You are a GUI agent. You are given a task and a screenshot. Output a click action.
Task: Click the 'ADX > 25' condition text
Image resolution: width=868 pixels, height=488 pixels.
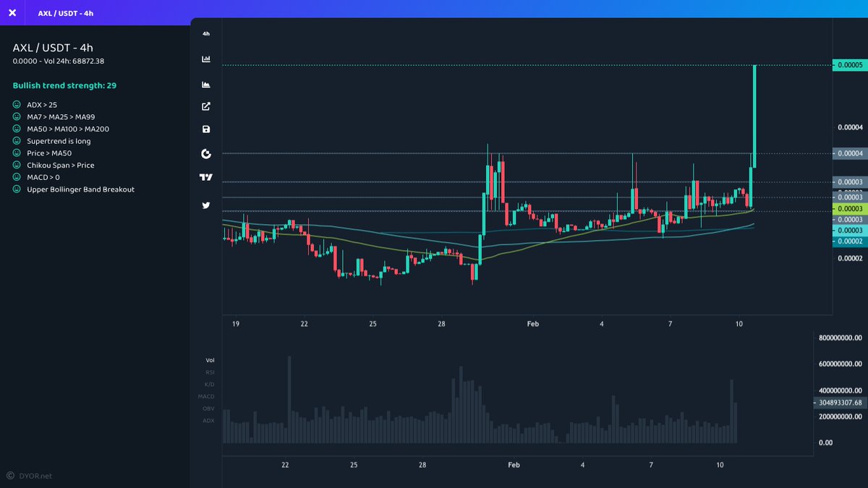tap(42, 105)
